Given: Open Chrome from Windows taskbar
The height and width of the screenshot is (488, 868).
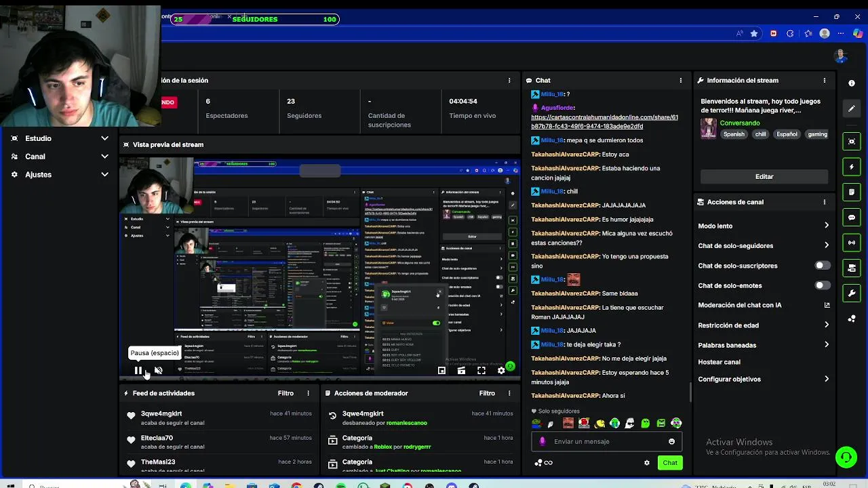Looking at the screenshot, I should pyautogui.click(x=296, y=485).
